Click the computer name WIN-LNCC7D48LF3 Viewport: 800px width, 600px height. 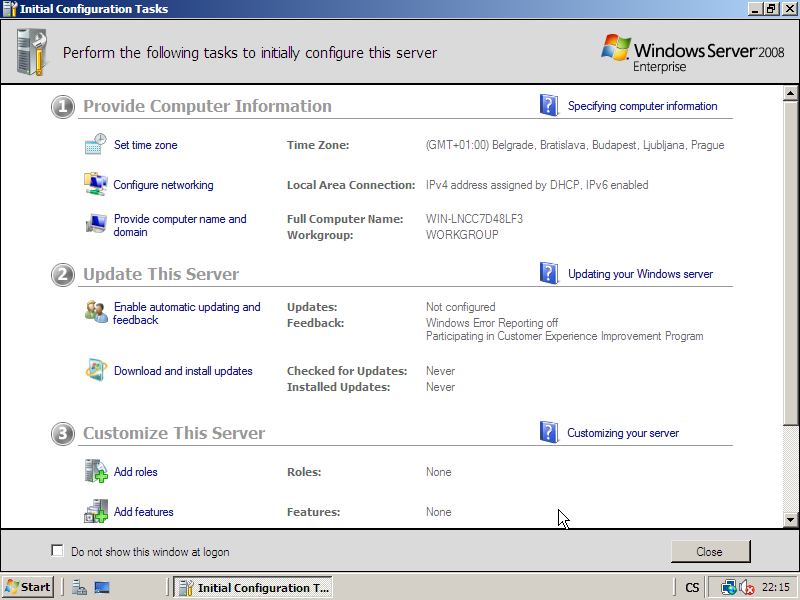(474, 219)
